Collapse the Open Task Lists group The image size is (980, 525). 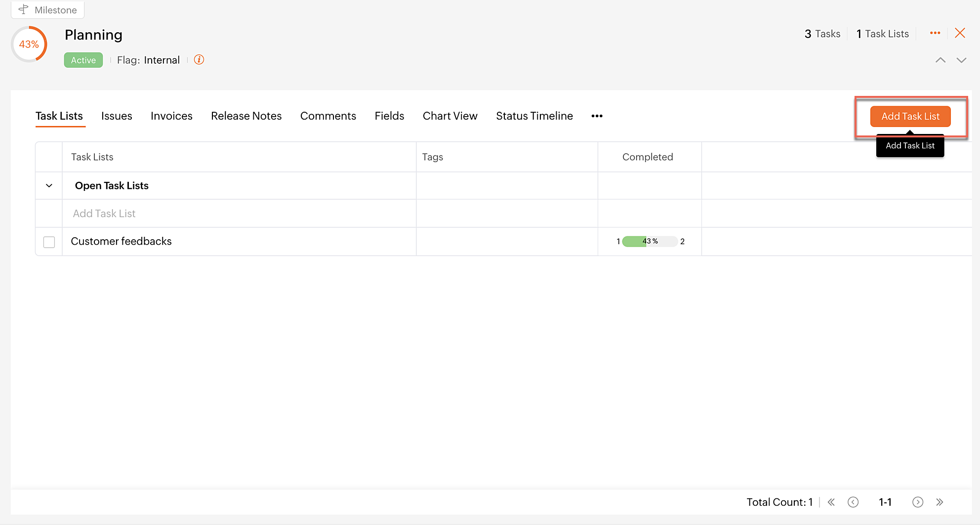point(49,186)
